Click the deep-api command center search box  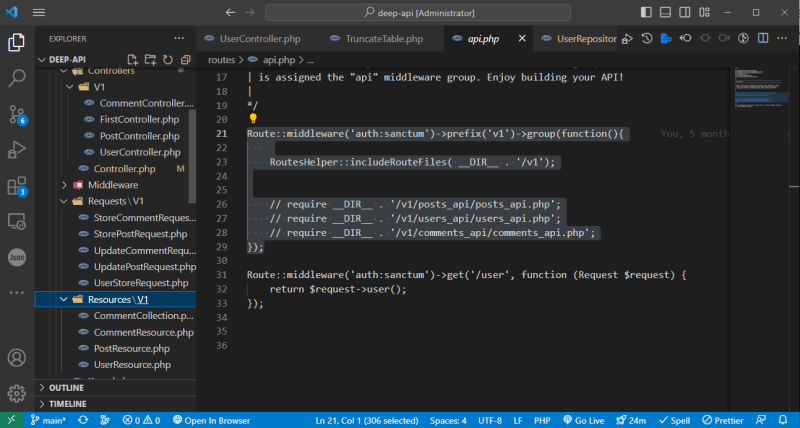click(417, 13)
